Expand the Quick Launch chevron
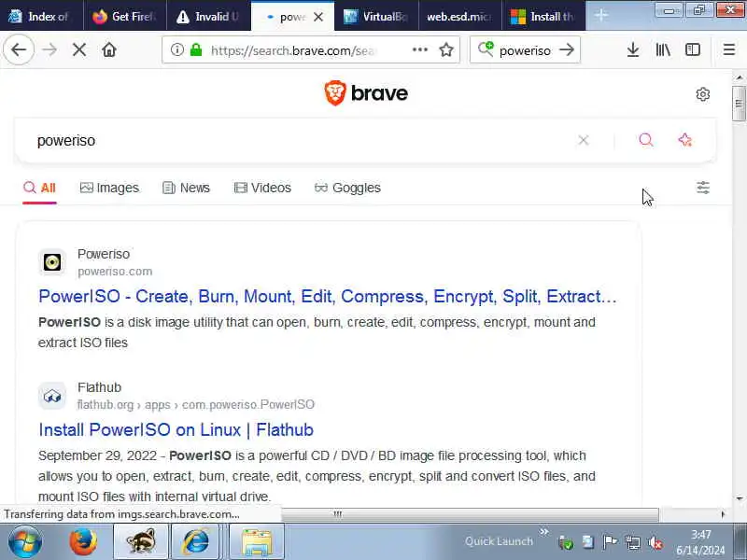Viewport: 747px width, 560px height. [543, 531]
